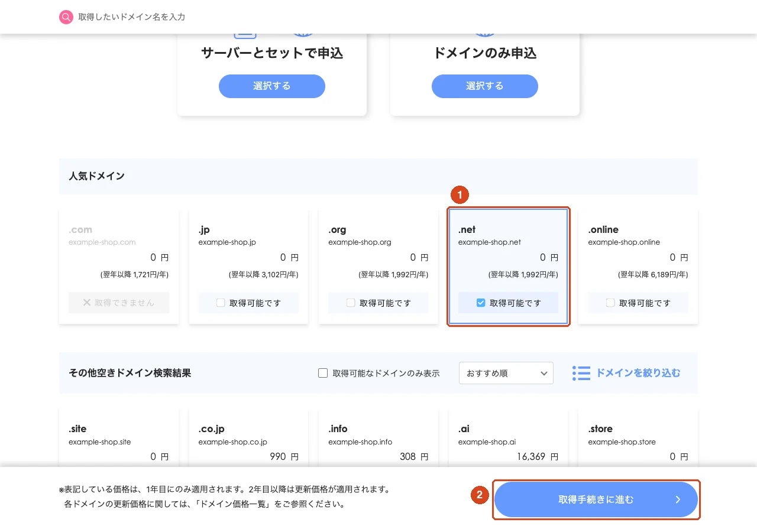Click the ドメインを絞り込む link
The height and width of the screenshot is (532, 757).
[x=638, y=373]
